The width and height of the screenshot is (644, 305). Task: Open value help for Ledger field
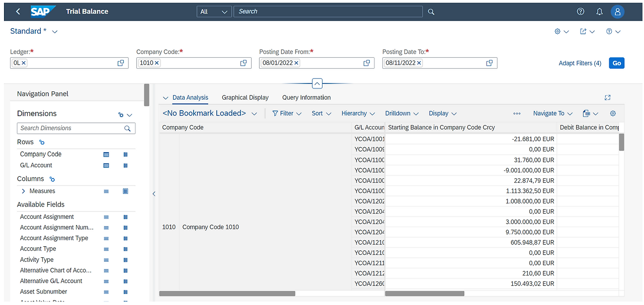coord(121,63)
